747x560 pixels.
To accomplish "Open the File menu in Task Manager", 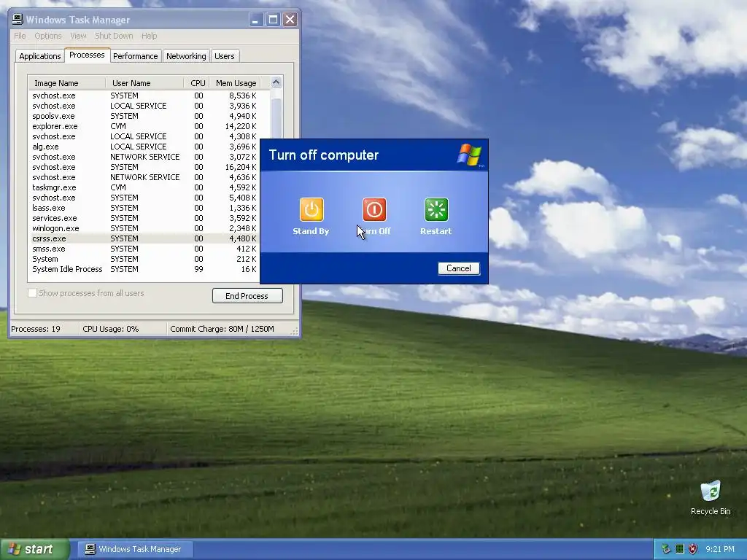I will point(20,36).
